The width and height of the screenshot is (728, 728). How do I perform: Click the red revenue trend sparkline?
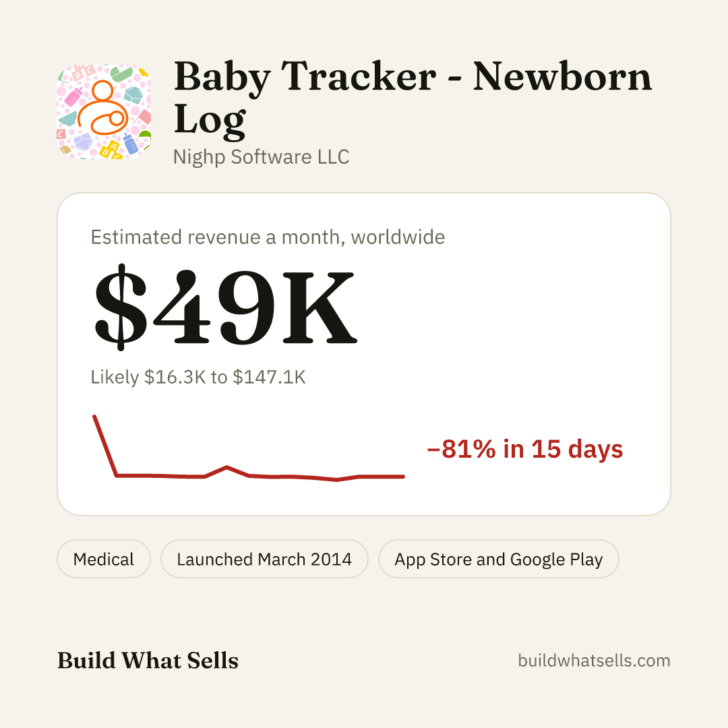249,448
